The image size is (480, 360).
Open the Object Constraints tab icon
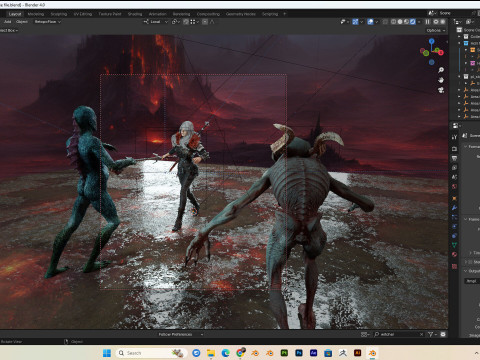coord(454,236)
